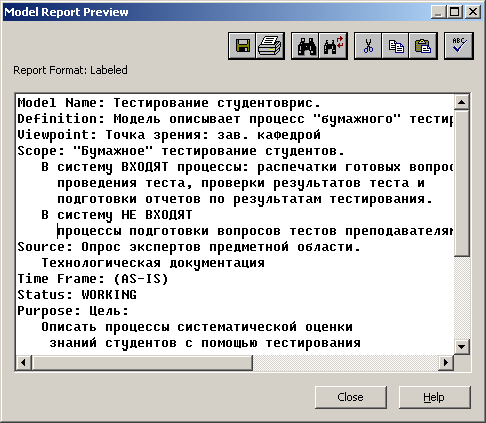Viewport: 486px width, 423px height.
Task: Click the 'Purpose: Цель:' line
Action: point(73,311)
